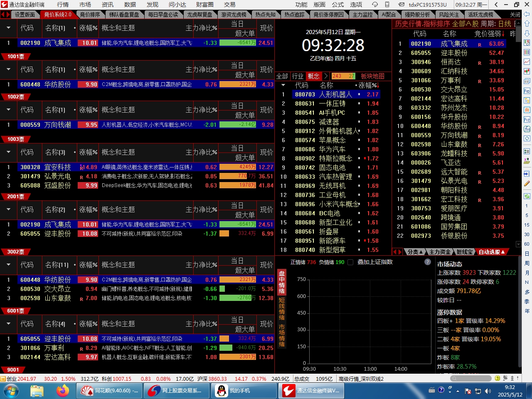Select the 行业 sector filter

coord(298,76)
